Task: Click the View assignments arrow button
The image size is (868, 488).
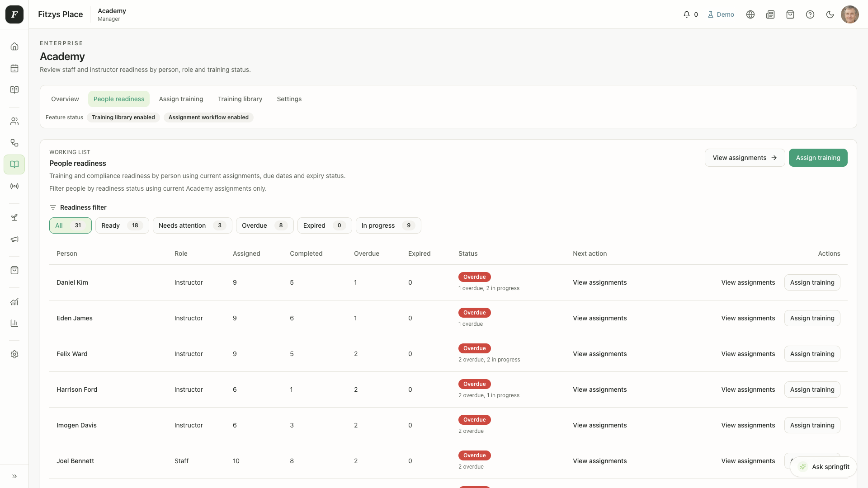Action: click(x=745, y=158)
